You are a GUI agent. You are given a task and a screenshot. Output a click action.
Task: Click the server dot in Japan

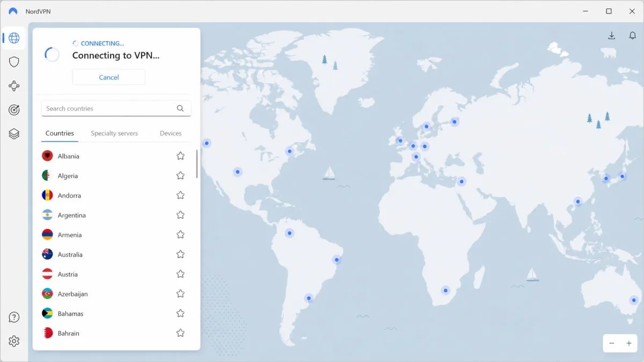coord(623,176)
